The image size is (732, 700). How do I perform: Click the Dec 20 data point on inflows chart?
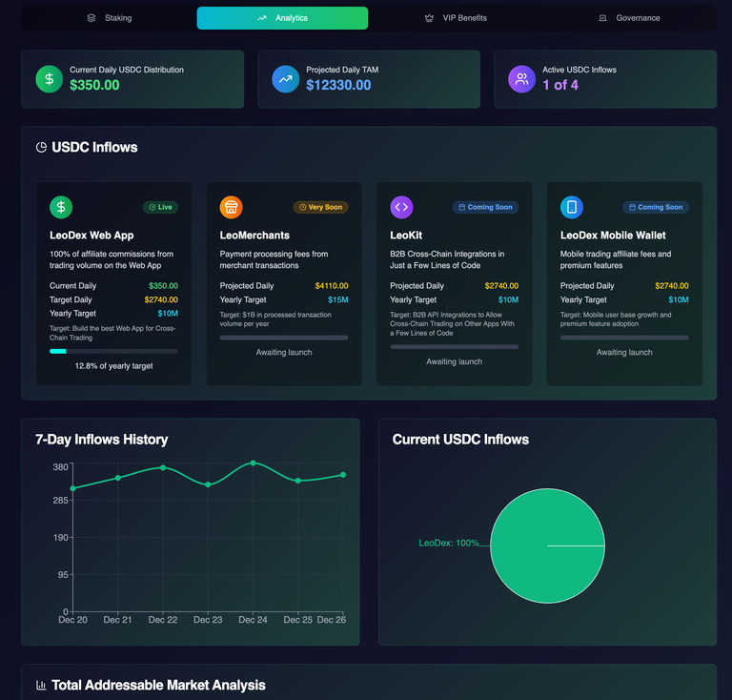tap(72, 488)
